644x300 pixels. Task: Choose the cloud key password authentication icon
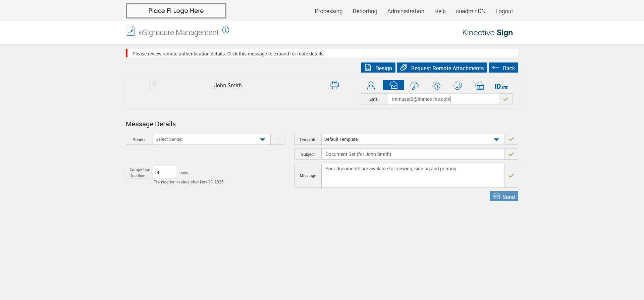(414, 86)
